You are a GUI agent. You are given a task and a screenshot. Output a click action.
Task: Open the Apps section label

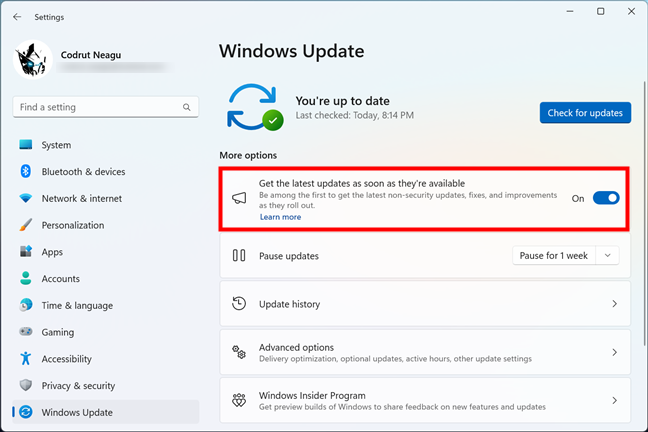point(52,252)
